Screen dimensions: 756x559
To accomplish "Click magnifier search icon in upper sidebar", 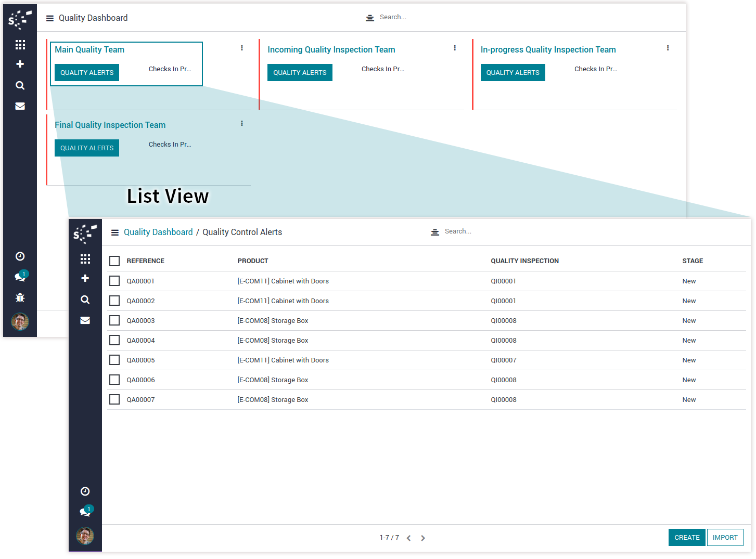I will click(20, 85).
